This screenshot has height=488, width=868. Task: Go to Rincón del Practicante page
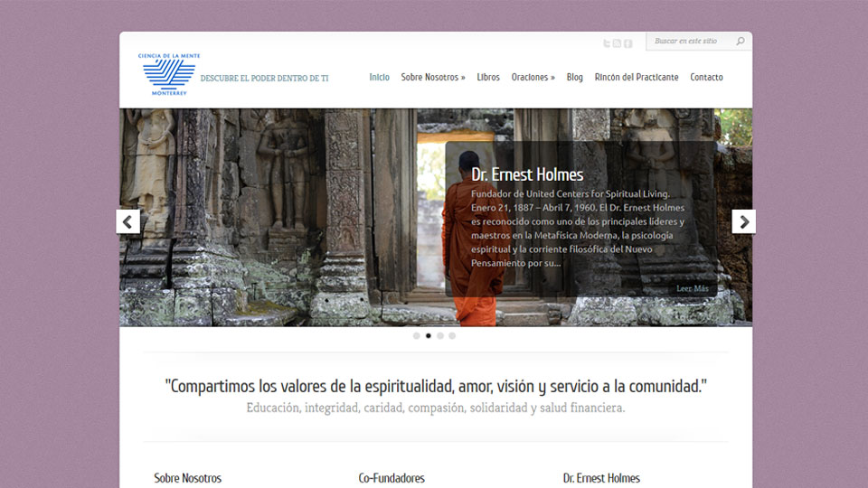click(637, 78)
